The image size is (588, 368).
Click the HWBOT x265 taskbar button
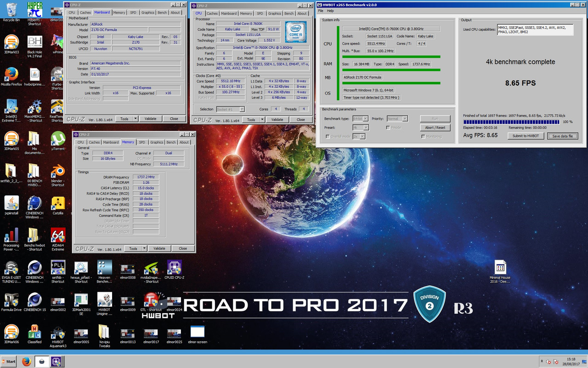pyautogui.click(x=41, y=362)
